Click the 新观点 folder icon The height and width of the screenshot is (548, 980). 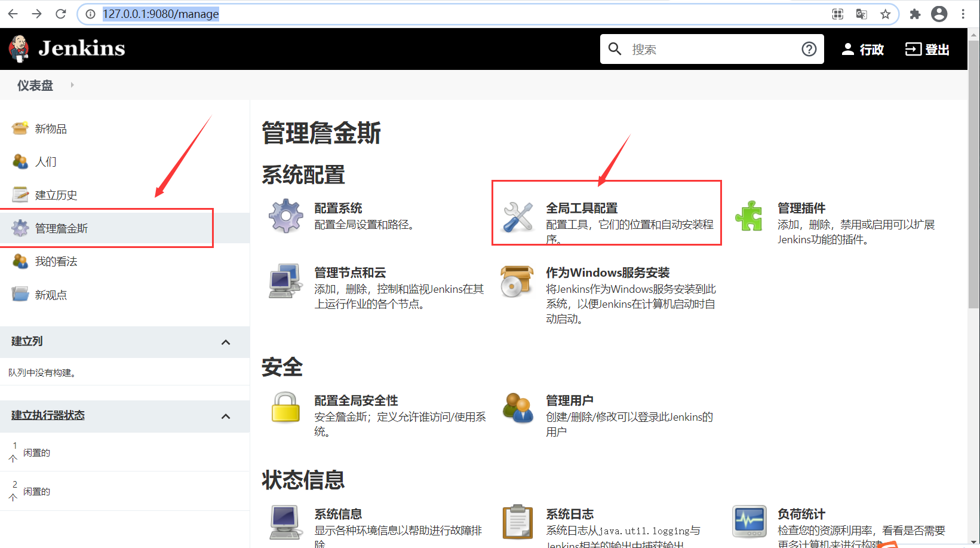click(20, 294)
